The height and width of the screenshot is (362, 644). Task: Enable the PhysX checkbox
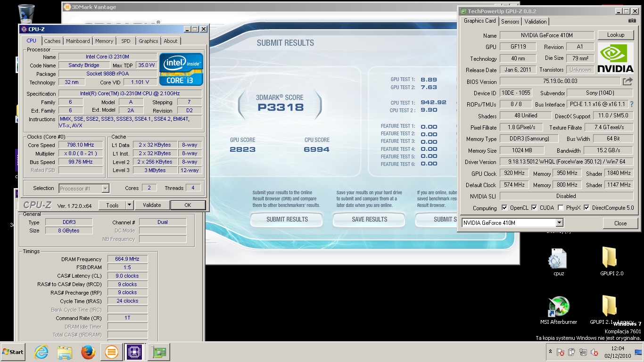561,208
